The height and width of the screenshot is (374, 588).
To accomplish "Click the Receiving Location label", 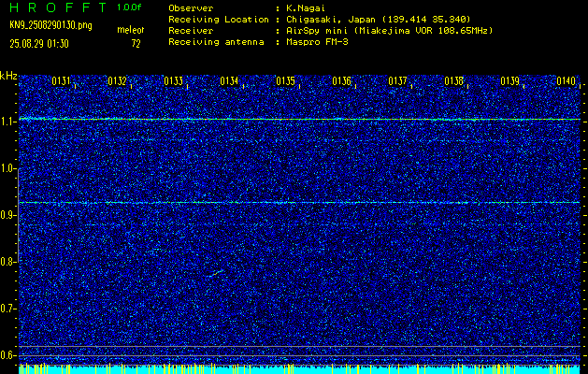I will click(x=219, y=20).
